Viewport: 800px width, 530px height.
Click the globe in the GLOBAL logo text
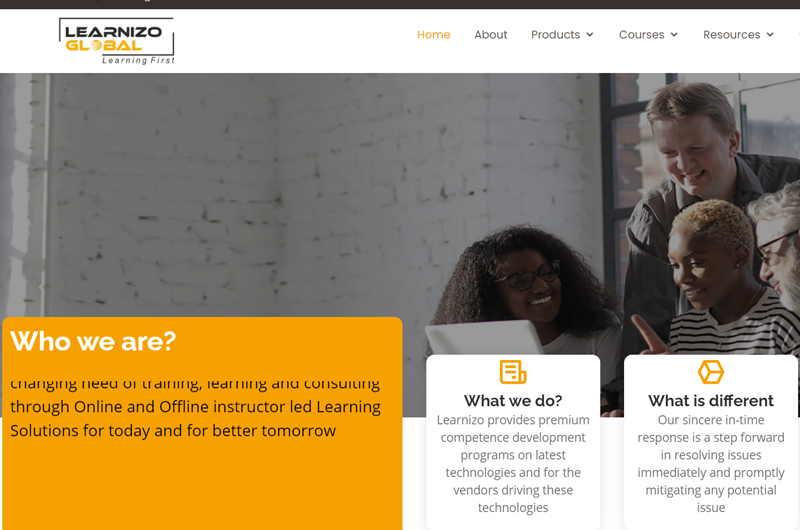(x=95, y=45)
